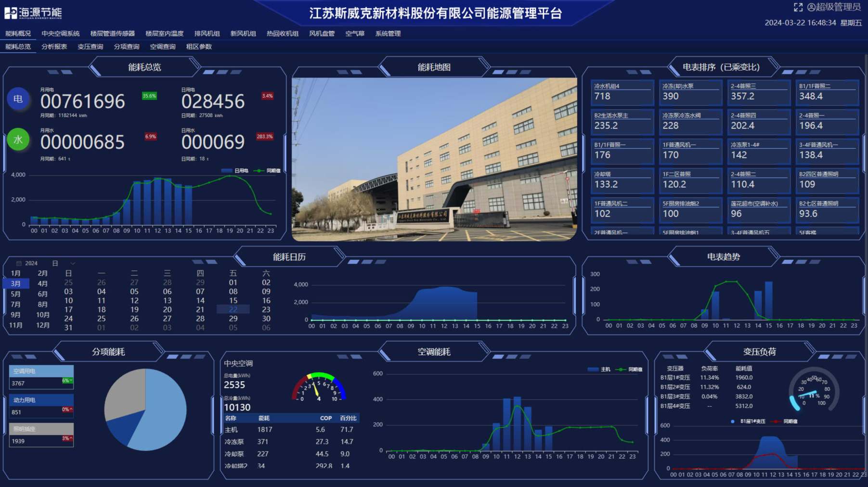Screen dimensions: 868x487
Task: Switch to the 能耗总览 tab
Action: (18, 47)
